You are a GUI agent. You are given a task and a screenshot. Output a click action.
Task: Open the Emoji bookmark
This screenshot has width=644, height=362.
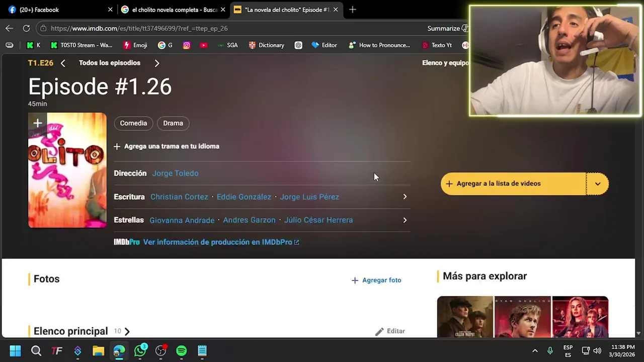[135, 45]
